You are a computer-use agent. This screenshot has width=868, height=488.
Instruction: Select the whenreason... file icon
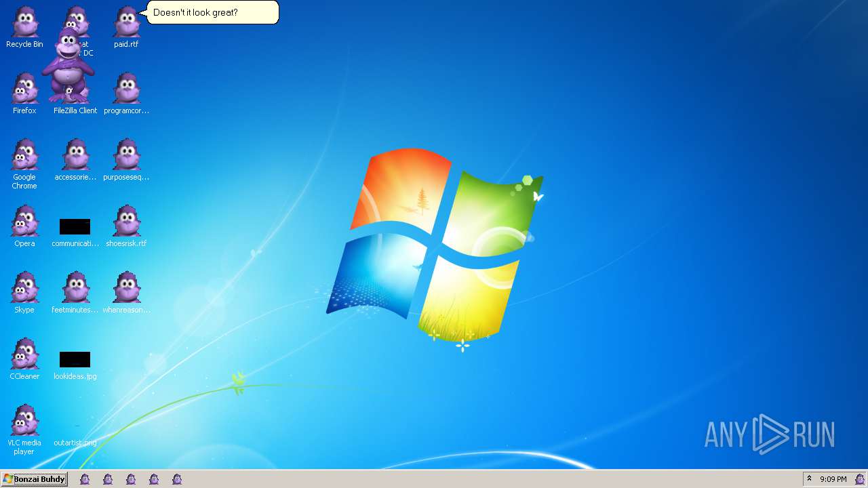tap(126, 293)
